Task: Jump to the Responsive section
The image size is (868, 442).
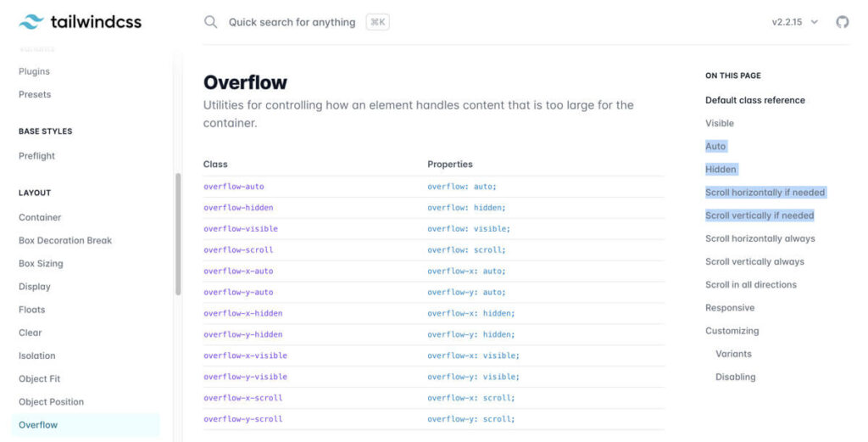Action: [730, 308]
